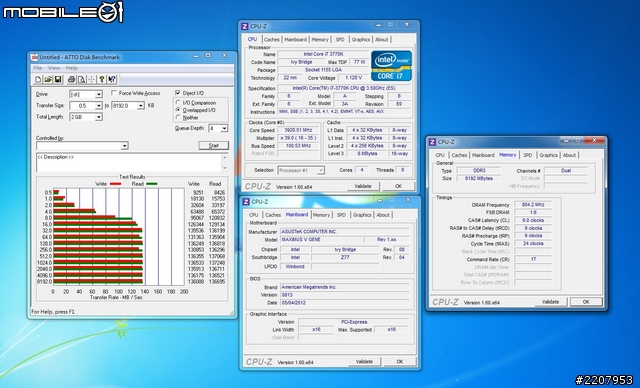Click OK in the CPU tab window
Viewport: 640px width, 388px height.
coord(399,186)
